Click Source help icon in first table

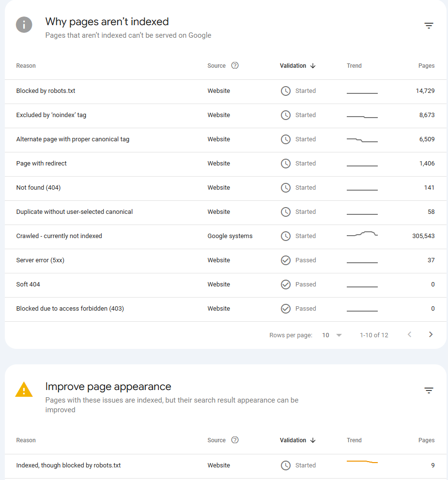[x=235, y=66]
